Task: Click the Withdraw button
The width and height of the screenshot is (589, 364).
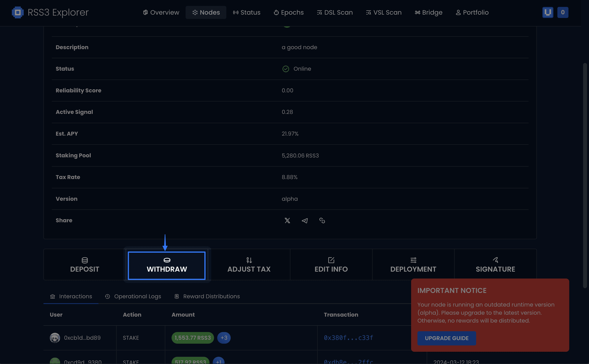Action: pyautogui.click(x=167, y=265)
